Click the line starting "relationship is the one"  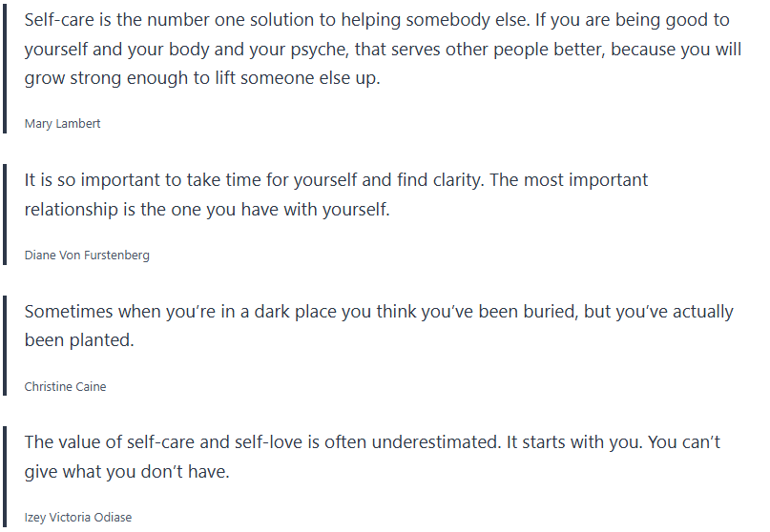coord(207,209)
